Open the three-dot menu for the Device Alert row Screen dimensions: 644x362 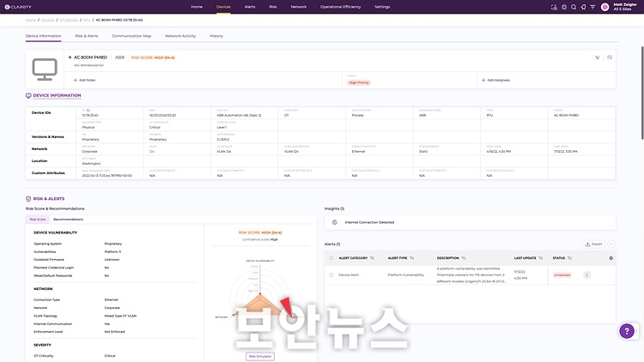tap(587, 275)
